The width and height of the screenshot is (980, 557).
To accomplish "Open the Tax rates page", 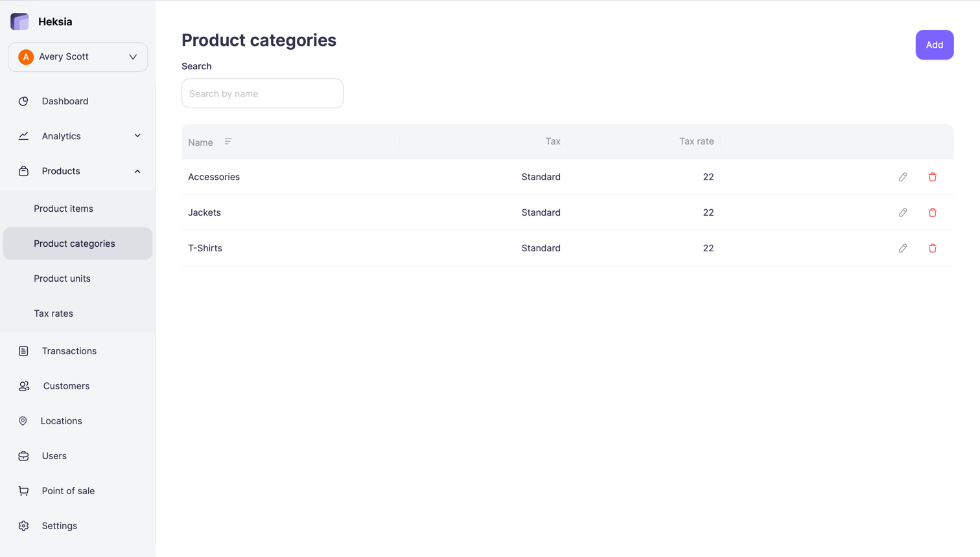I will tap(52, 313).
